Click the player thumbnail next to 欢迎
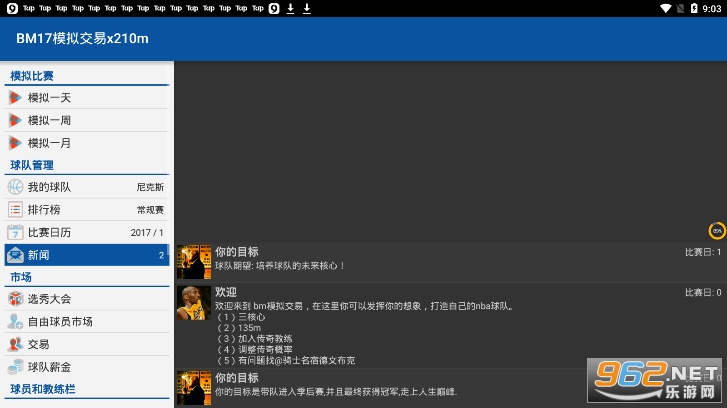Screen dimensions: 727x408 tap(194, 303)
